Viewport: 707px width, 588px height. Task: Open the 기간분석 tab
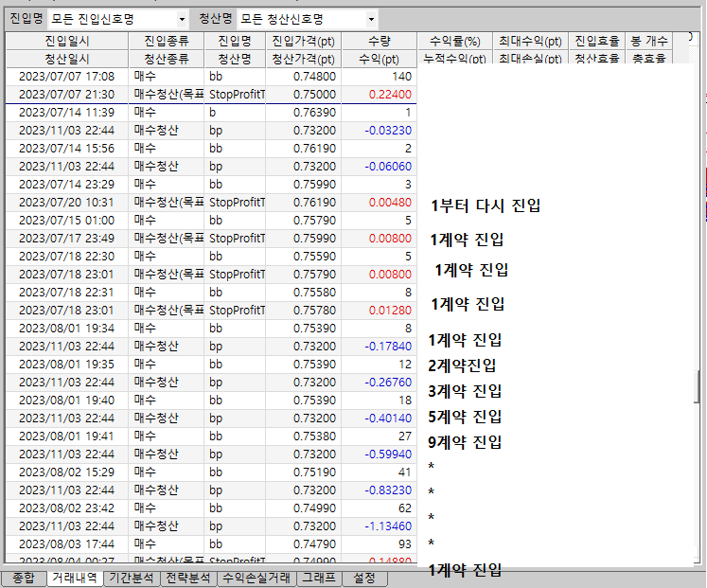point(132,577)
